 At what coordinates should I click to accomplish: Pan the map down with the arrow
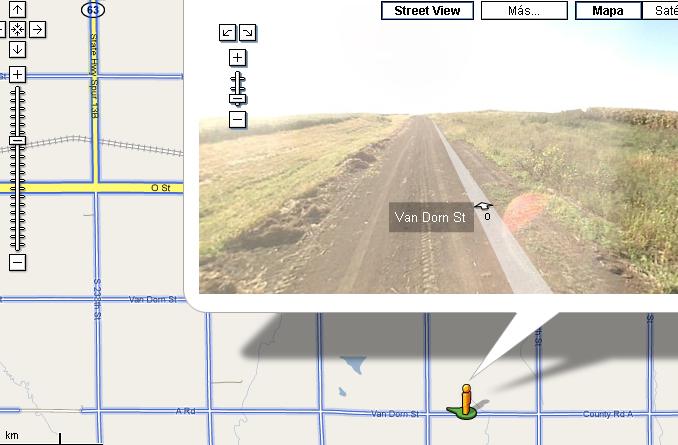pyautogui.click(x=17, y=49)
